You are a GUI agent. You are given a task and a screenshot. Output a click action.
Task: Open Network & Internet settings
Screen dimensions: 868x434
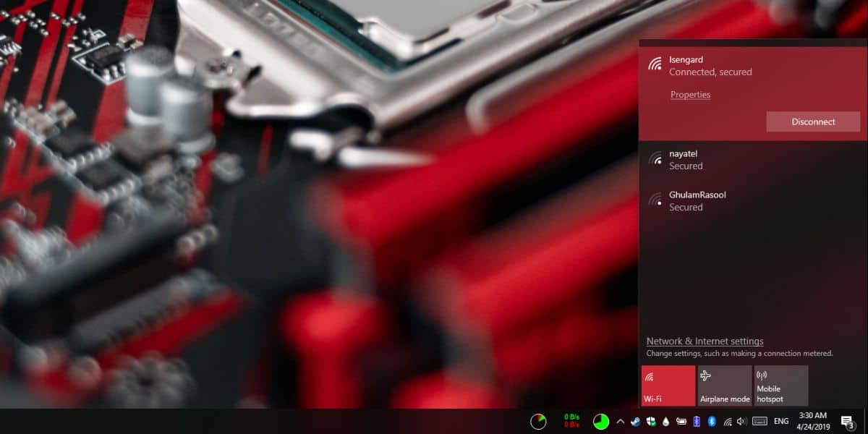pyautogui.click(x=704, y=341)
